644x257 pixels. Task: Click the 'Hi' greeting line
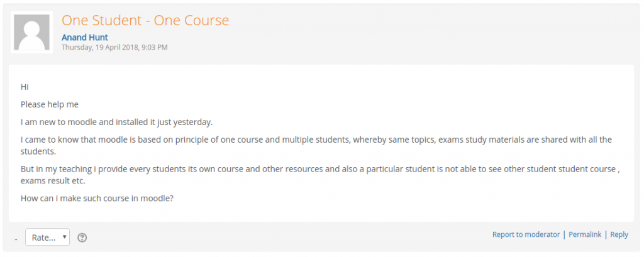point(25,87)
